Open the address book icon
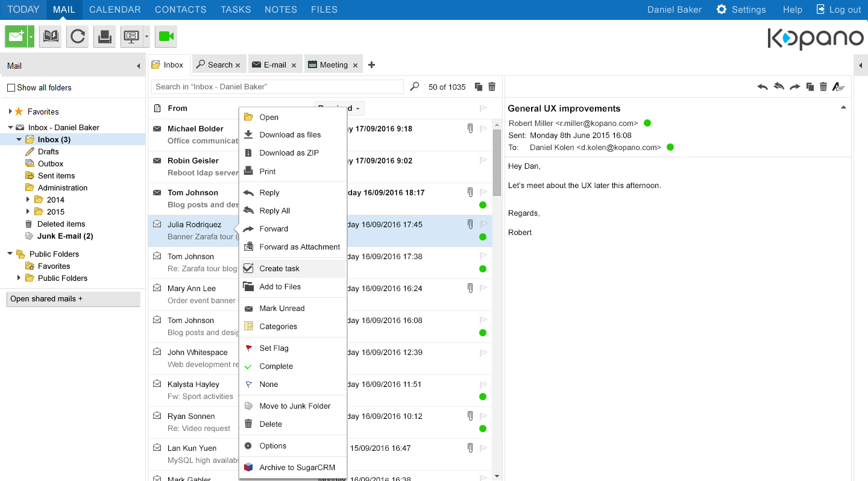868x481 pixels. pyautogui.click(x=51, y=37)
